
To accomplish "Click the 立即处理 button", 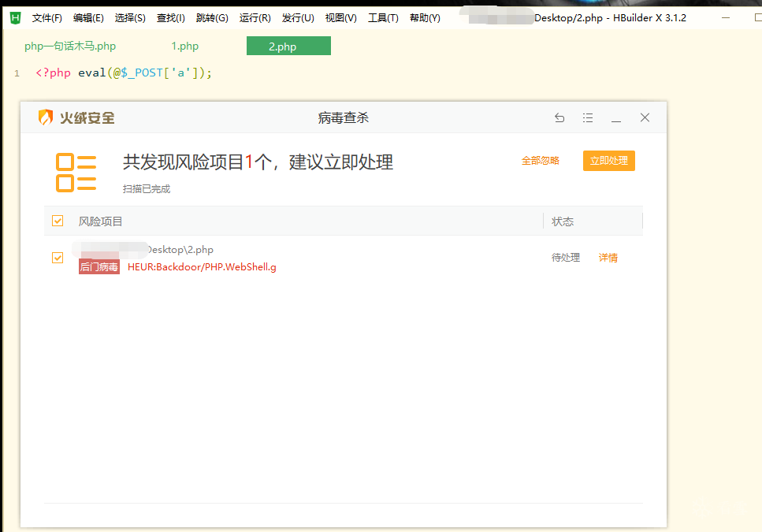I will [x=609, y=161].
